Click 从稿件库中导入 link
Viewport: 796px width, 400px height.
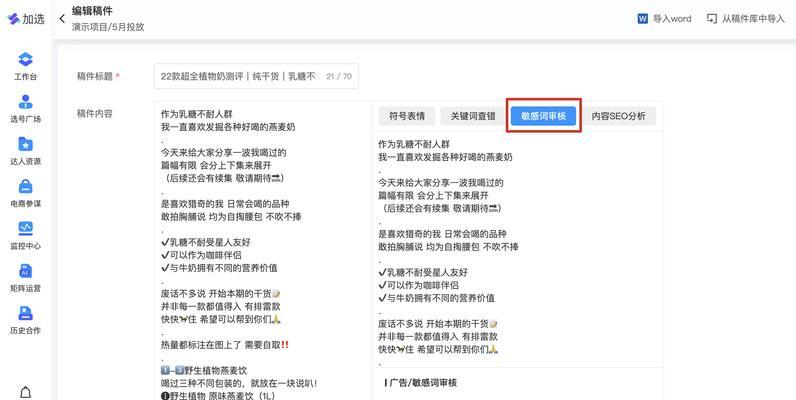click(x=753, y=19)
